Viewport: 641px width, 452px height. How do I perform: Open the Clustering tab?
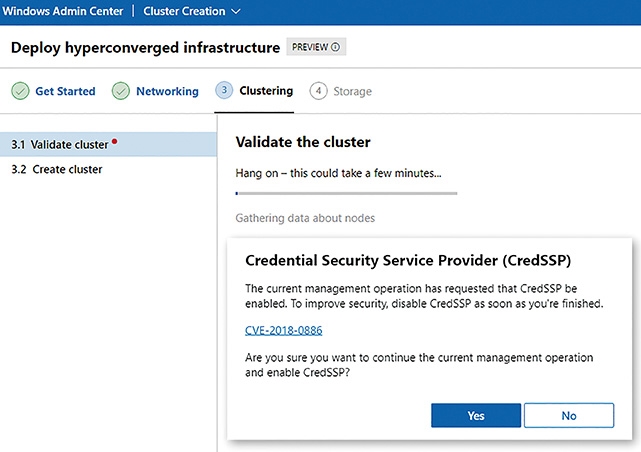click(266, 91)
